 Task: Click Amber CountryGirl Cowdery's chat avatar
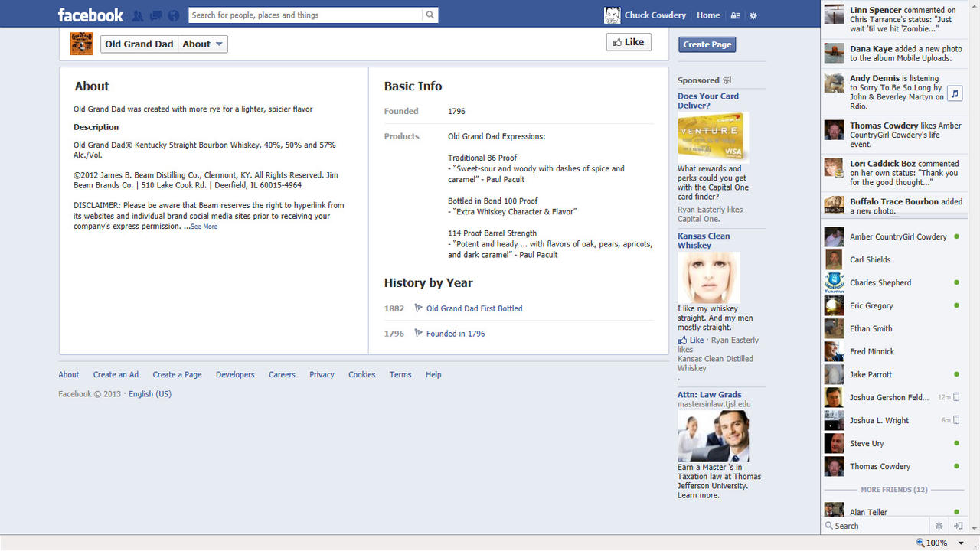(x=835, y=236)
